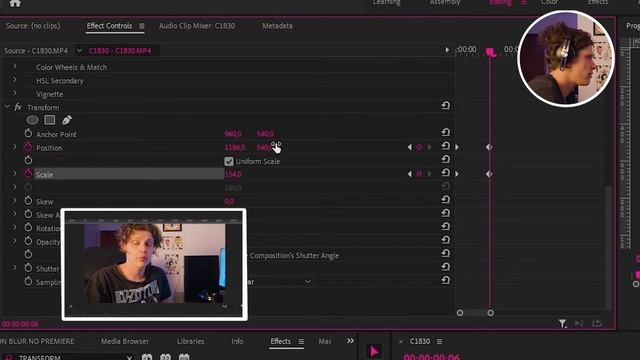Expand the Position property
This screenshot has width=640, height=360.
coord(15,147)
